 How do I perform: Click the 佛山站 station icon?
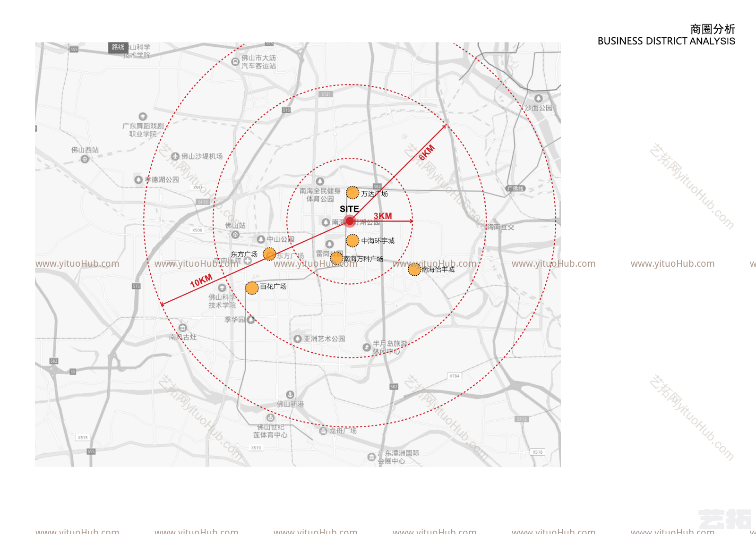235,235
